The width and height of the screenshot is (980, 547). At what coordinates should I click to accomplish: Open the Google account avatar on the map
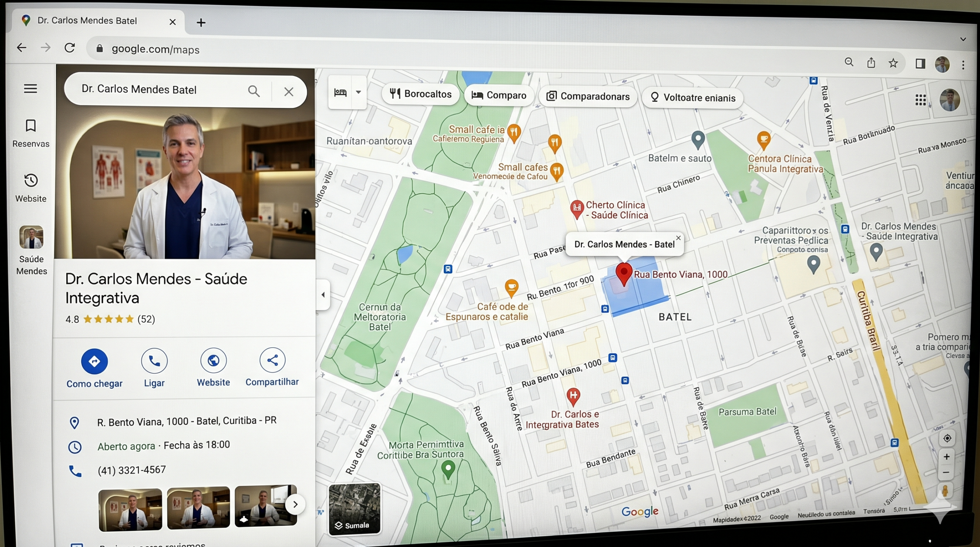950,100
